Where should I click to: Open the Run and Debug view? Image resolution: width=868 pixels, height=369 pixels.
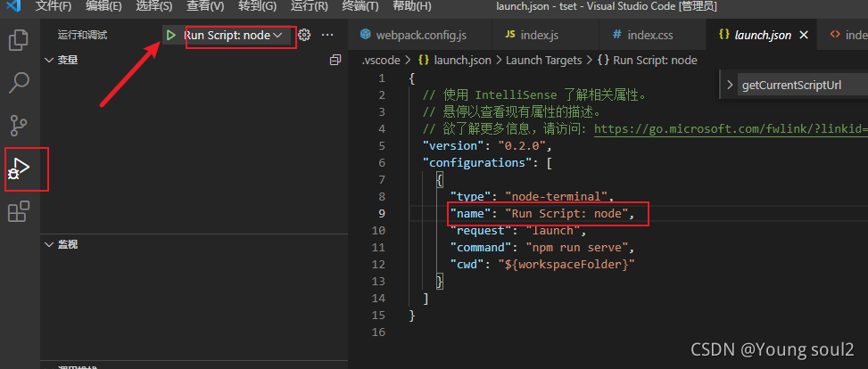(x=20, y=168)
